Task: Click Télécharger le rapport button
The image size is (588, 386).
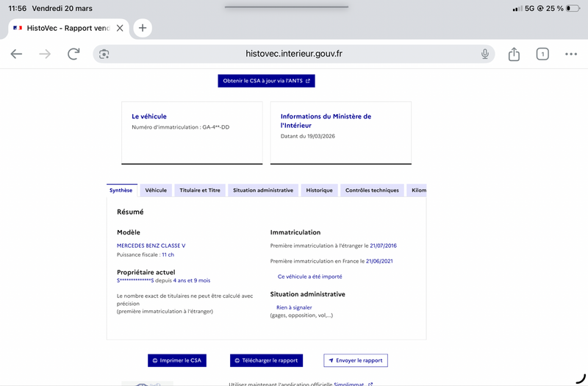Action: coord(265,360)
